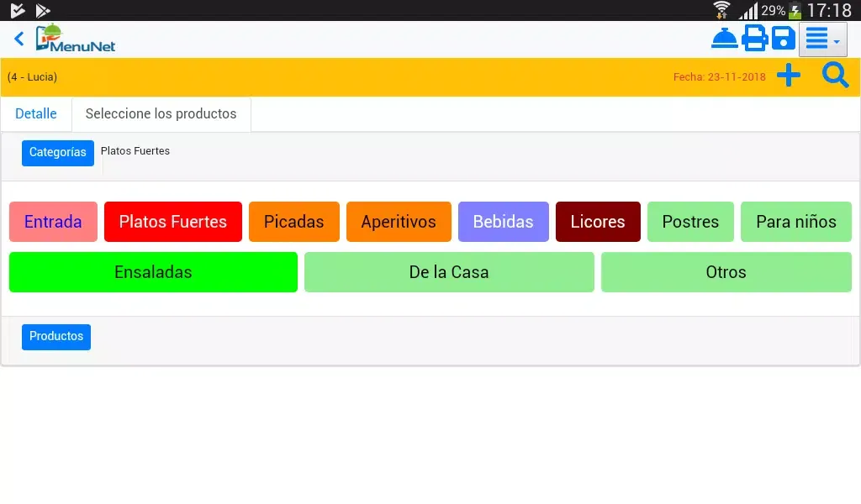Go back using the blue arrow

[x=19, y=39]
